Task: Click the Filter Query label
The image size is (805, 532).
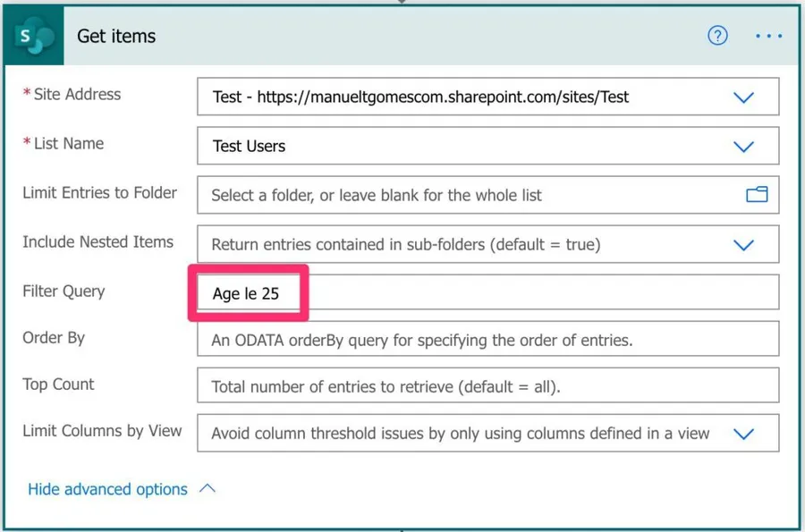Action: (64, 291)
